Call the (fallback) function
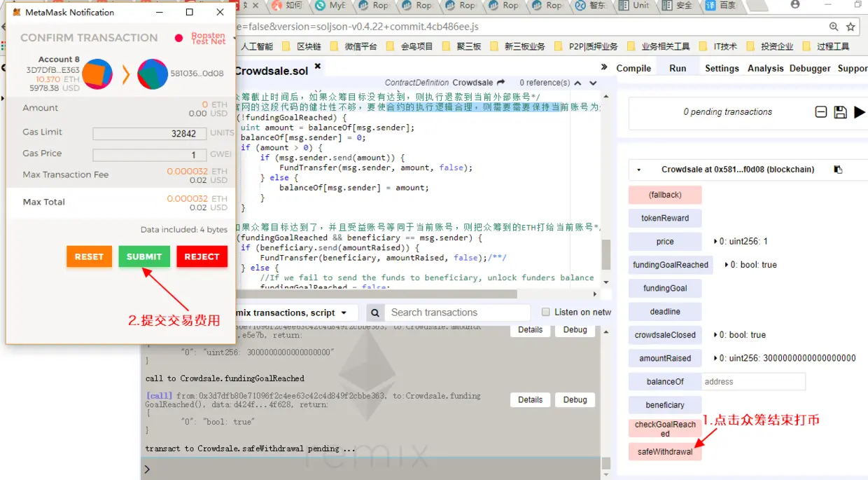 pyautogui.click(x=665, y=195)
